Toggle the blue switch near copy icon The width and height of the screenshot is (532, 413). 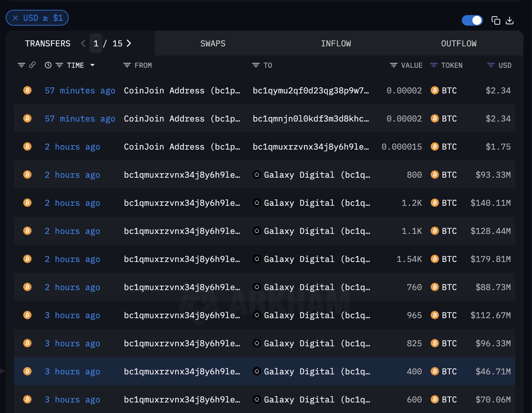tap(472, 20)
